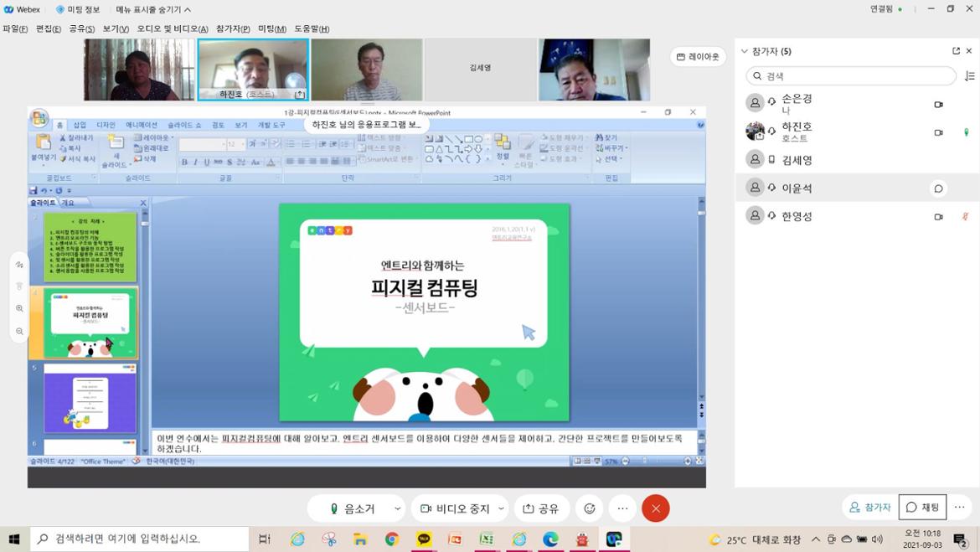The height and width of the screenshot is (552, 980).
Task: Click green microphone icon for 하진호
Action: (x=966, y=132)
